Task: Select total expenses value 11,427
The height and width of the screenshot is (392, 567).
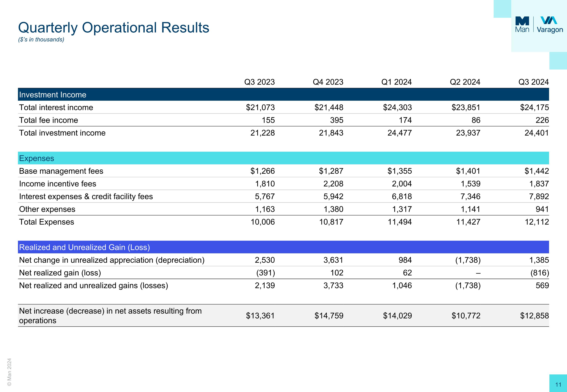Action: click(468, 222)
